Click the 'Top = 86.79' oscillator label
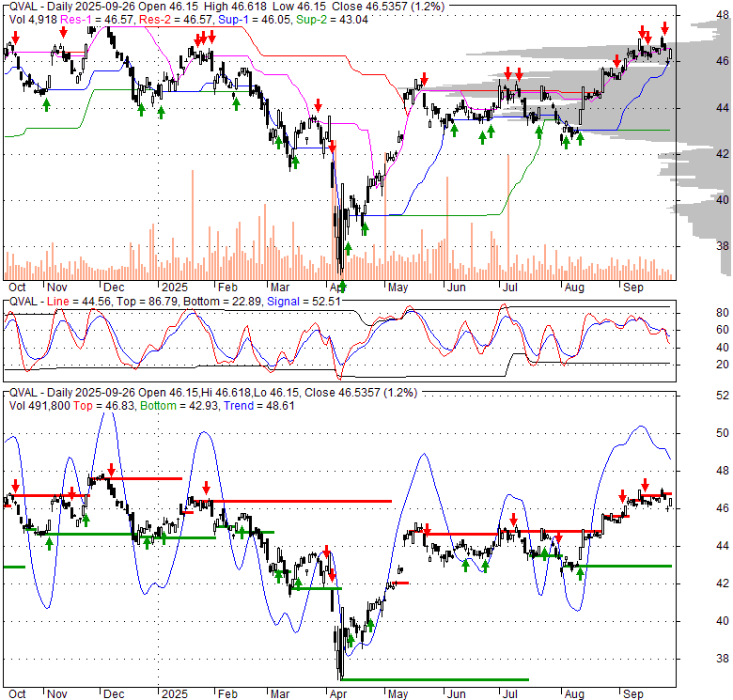Screen dimensions: 733x700 147,302
